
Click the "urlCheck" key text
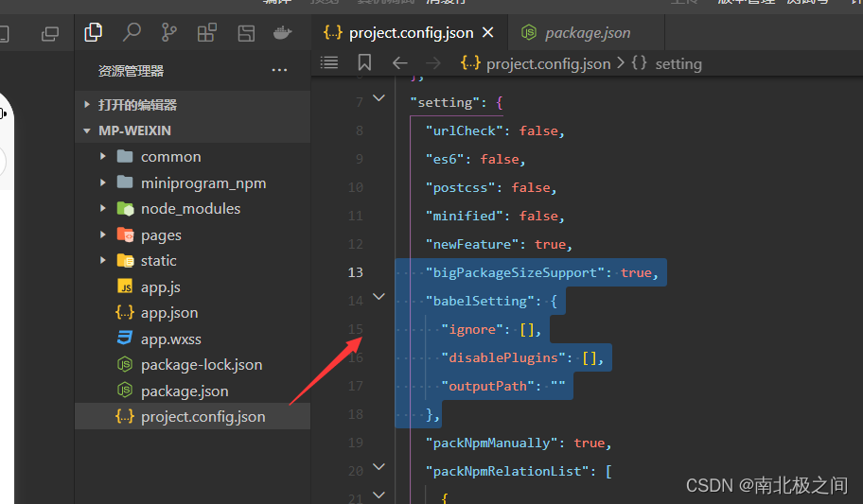465,130
